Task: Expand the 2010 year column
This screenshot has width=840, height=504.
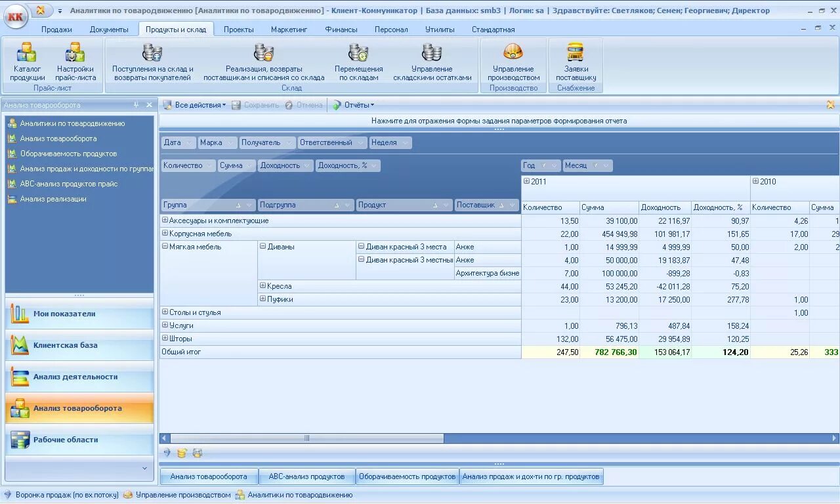Action: coord(755,181)
